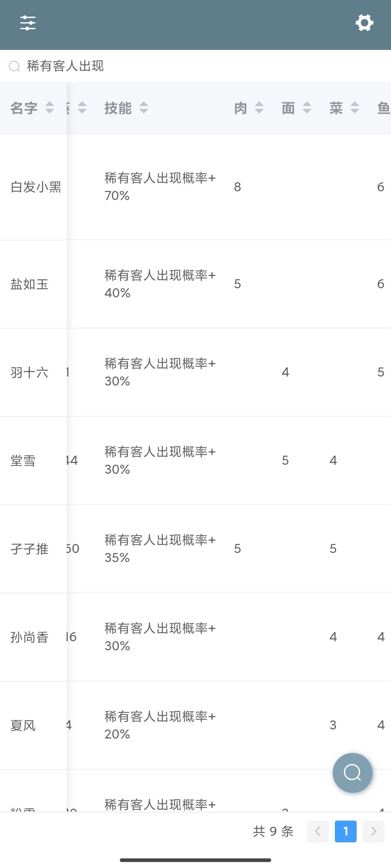This screenshot has height=868, width=391.
Task: Select page 1 in pagination
Action: (x=346, y=831)
